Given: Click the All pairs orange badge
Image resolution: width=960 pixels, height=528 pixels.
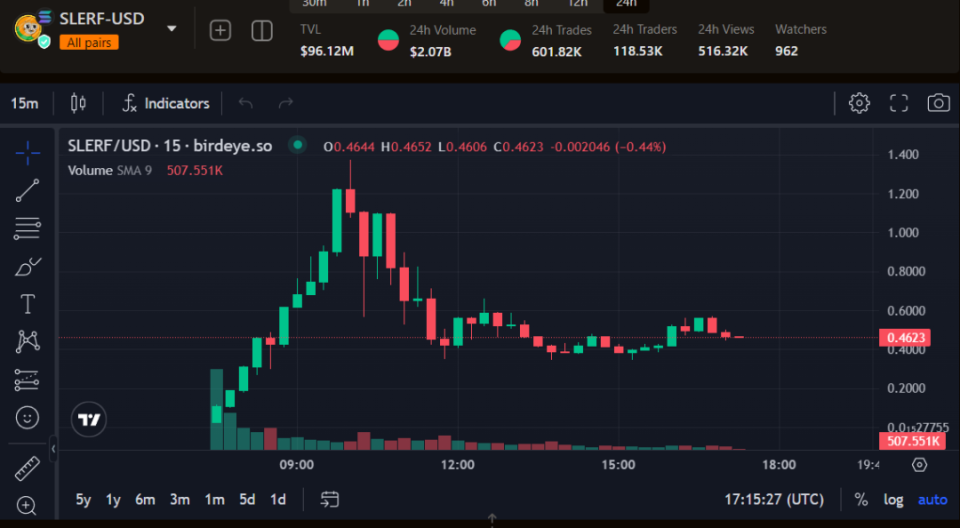Looking at the screenshot, I should (x=89, y=42).
